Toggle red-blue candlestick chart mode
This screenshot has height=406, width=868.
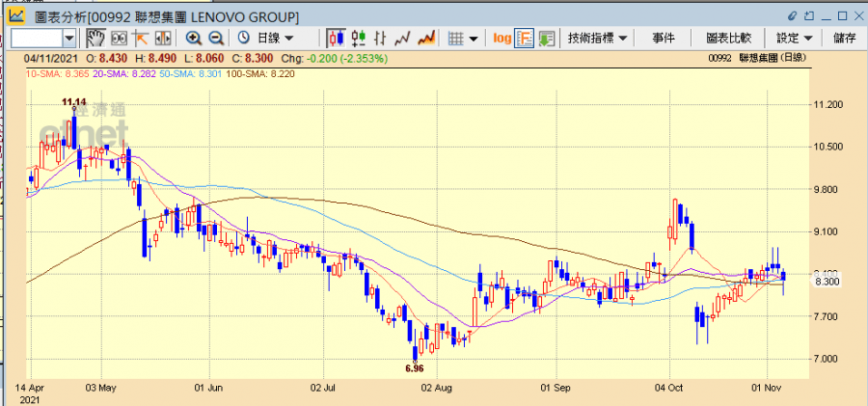[x=336, y=38]
